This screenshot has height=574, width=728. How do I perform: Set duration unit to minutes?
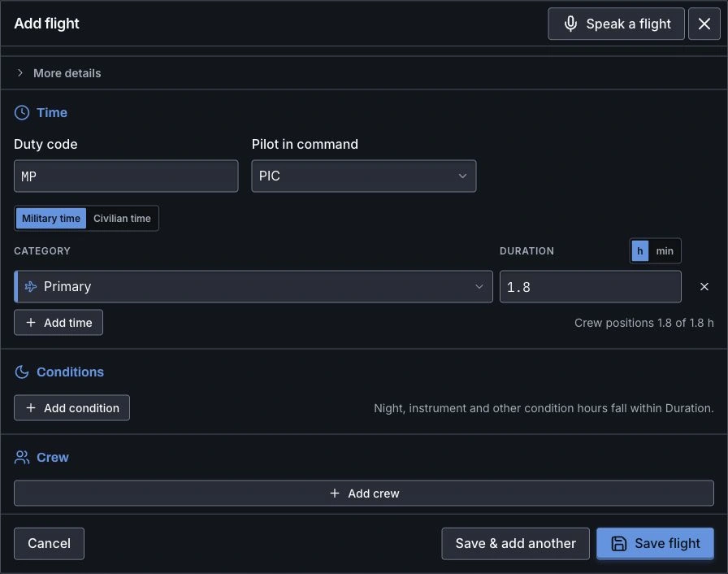tap(665, 250)
